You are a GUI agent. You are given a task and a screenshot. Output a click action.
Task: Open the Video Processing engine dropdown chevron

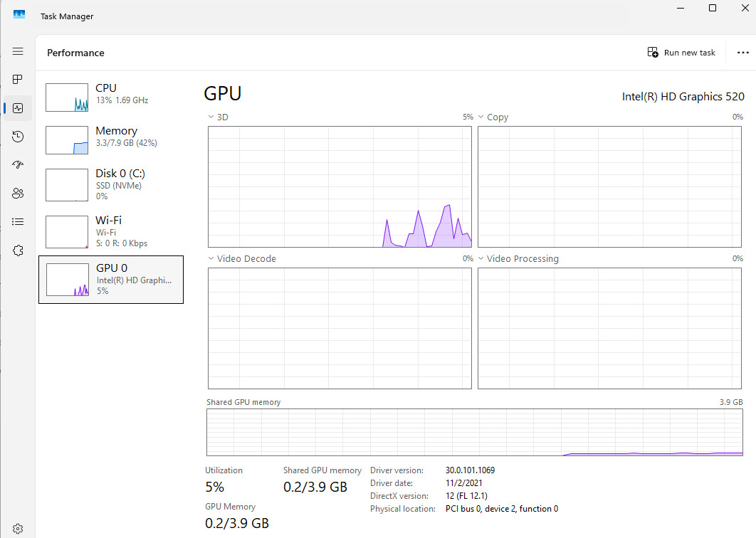pyautogui.click(x=481, y=258)
